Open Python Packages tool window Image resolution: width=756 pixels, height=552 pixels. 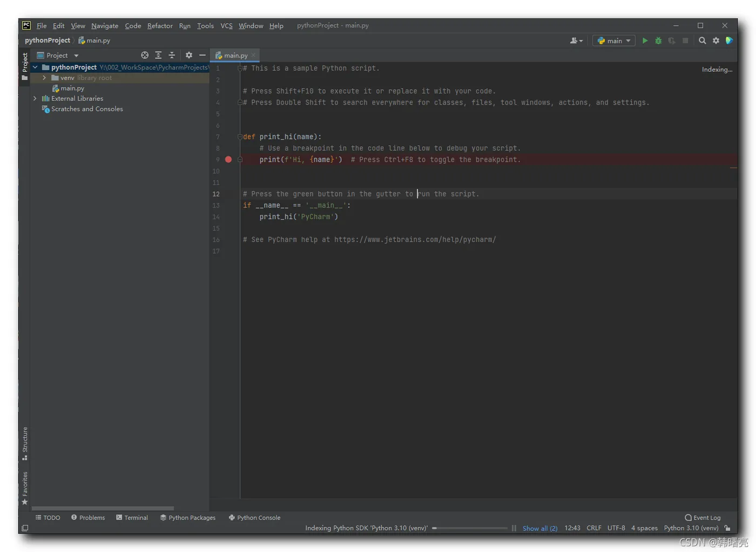click(x=187, y=517)
